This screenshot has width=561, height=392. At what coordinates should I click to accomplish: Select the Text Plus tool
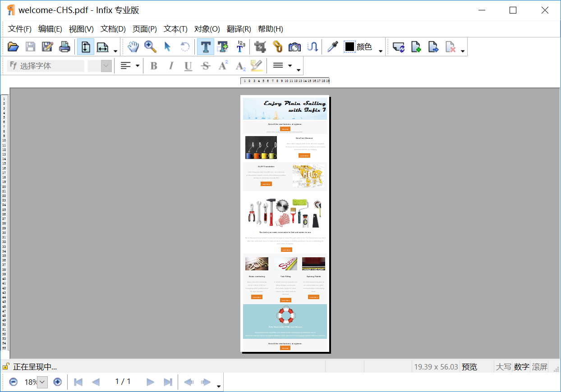[223, 47]
